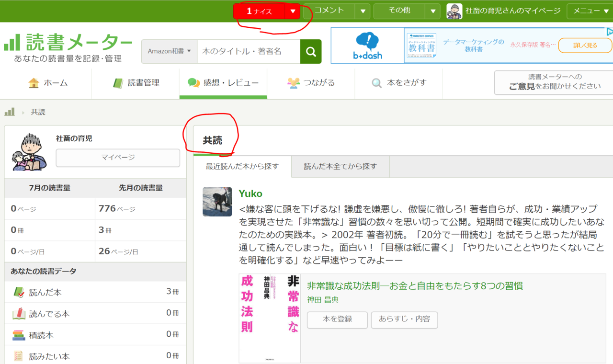Open the コメント dropdown arrow
Screen dimensions: 613x364
click(363, 11)
